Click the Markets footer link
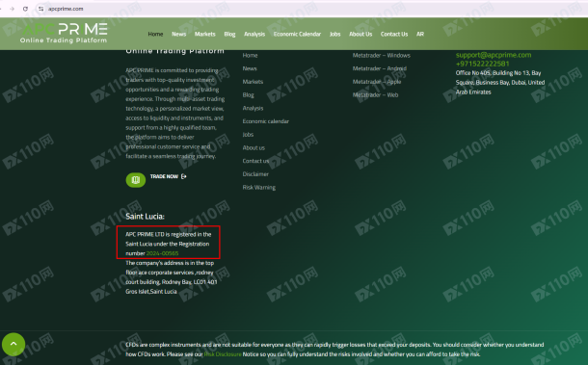The width and height of the screenshot is (588, 365). tap(253, 82)
